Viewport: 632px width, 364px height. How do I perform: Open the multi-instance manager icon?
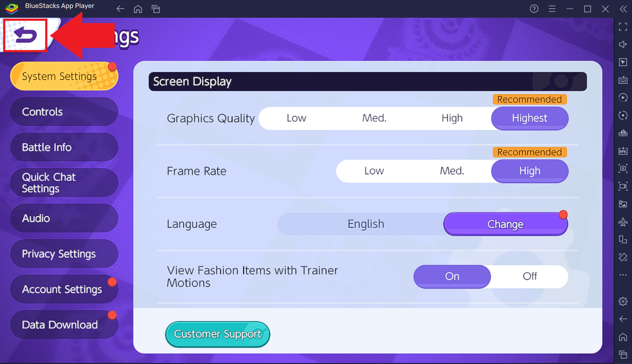pyautogui.click(x=623, y=133)
